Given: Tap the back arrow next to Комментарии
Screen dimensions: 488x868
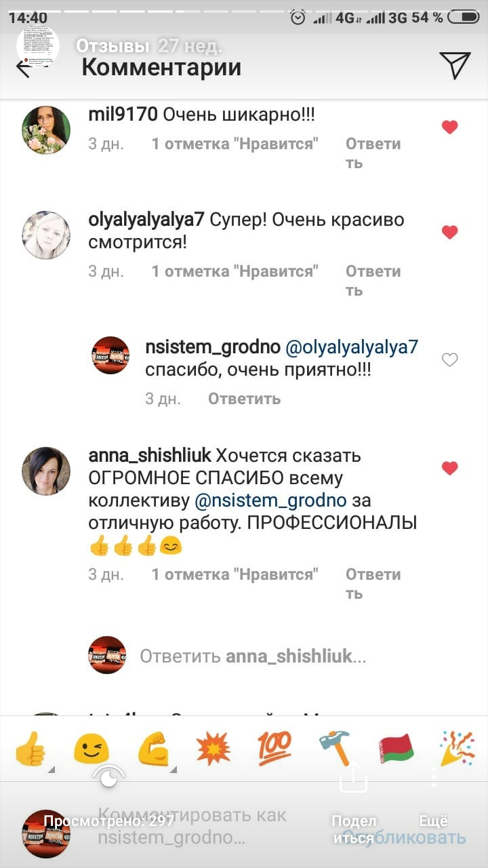Looking at the screenshot, I should pyautogui.click(x=24, y=68).
